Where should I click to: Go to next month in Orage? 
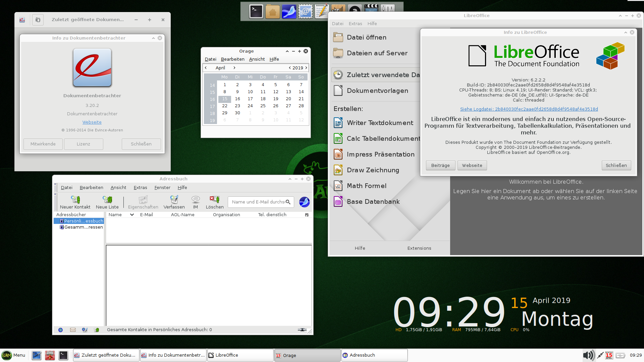pyautogui.click(x=234, y=68)
